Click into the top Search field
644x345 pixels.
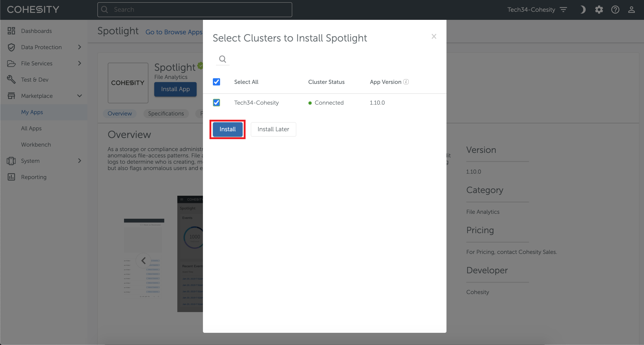[x=195, y=10]
